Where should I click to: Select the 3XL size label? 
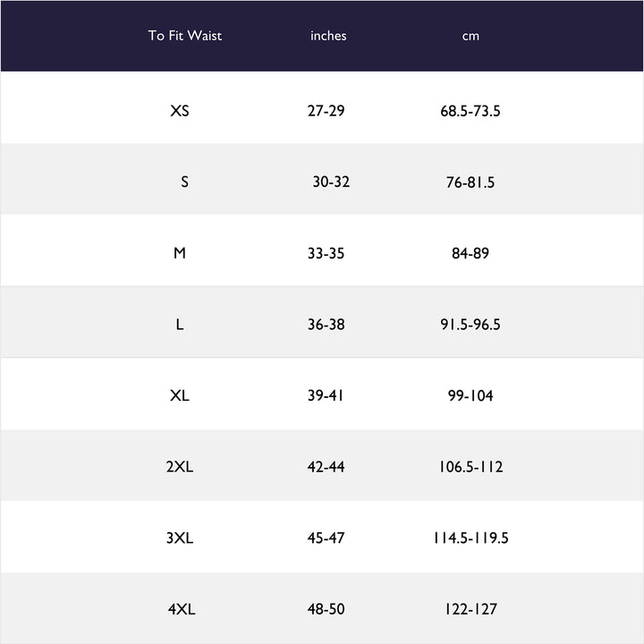coord(180,538)
